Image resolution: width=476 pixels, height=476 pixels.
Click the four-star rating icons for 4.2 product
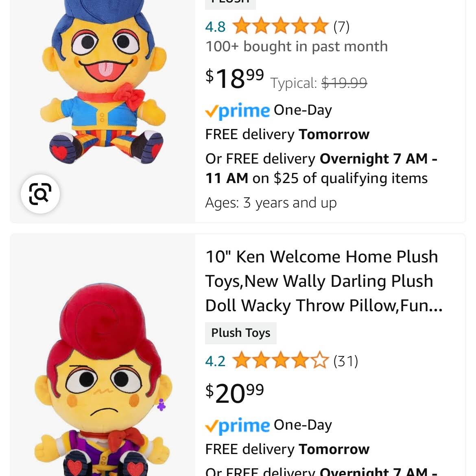(x=280, y=361)
